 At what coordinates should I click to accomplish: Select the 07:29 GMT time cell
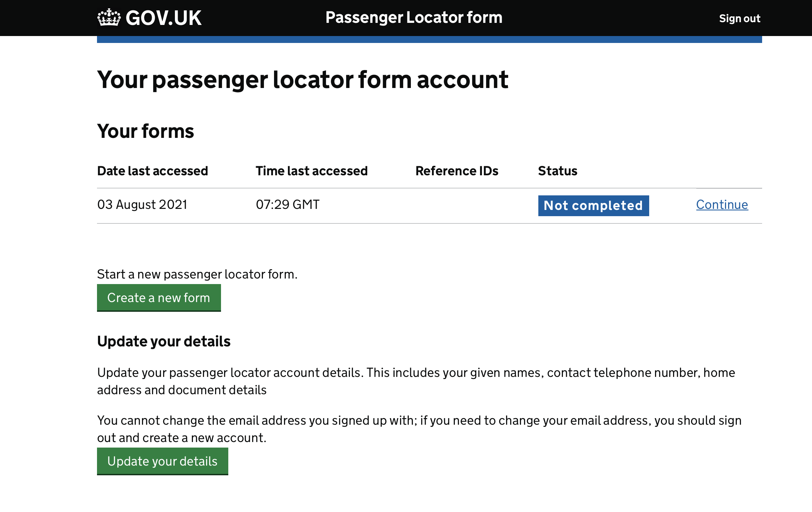pos(288,205)
